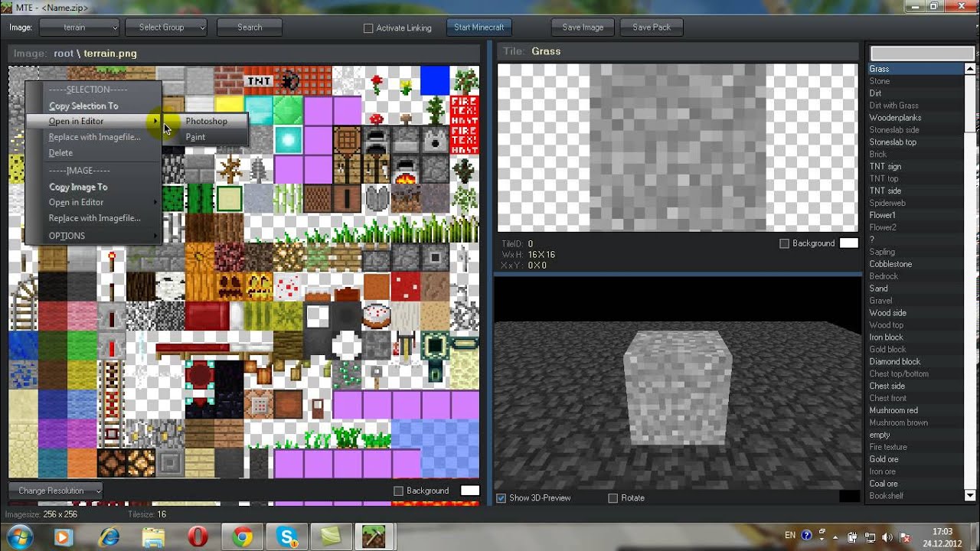Switch to MTE grass-block taskbar icon
Image resolution: width=980 pixels, height=551 pixels.
[374, 537]
